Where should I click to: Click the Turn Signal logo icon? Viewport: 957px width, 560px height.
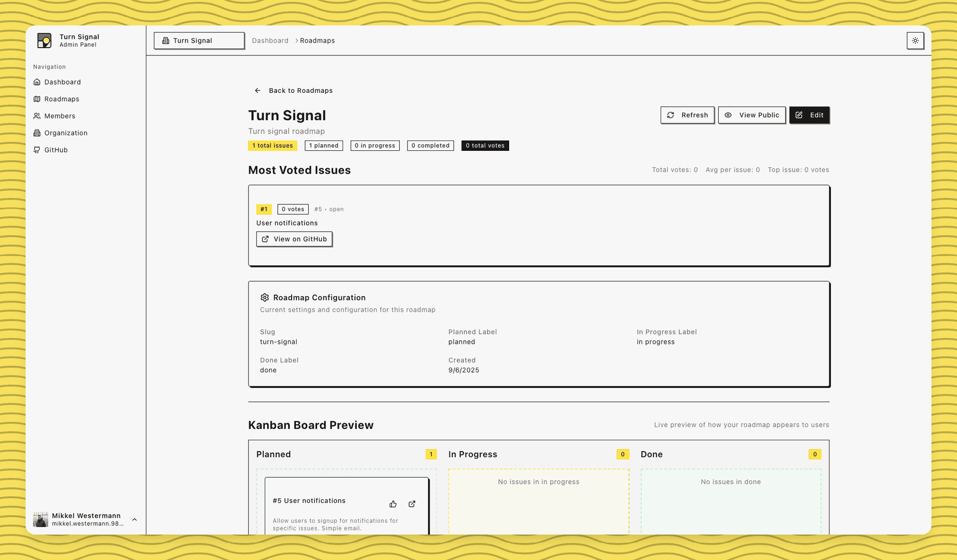(x=45, y=40)
